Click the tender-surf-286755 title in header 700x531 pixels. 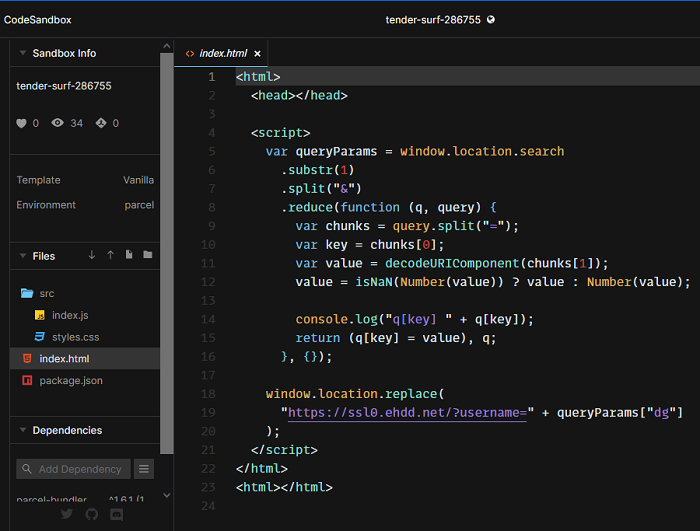433,20
